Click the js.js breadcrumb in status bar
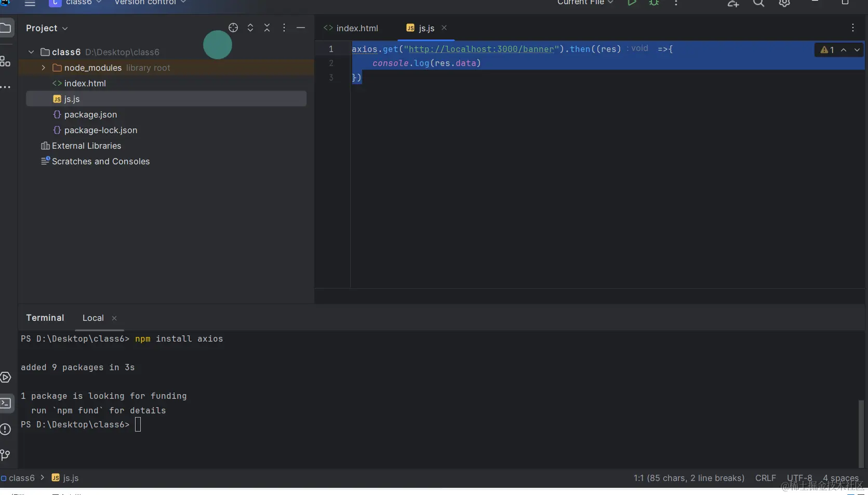 tap(65, 478)
